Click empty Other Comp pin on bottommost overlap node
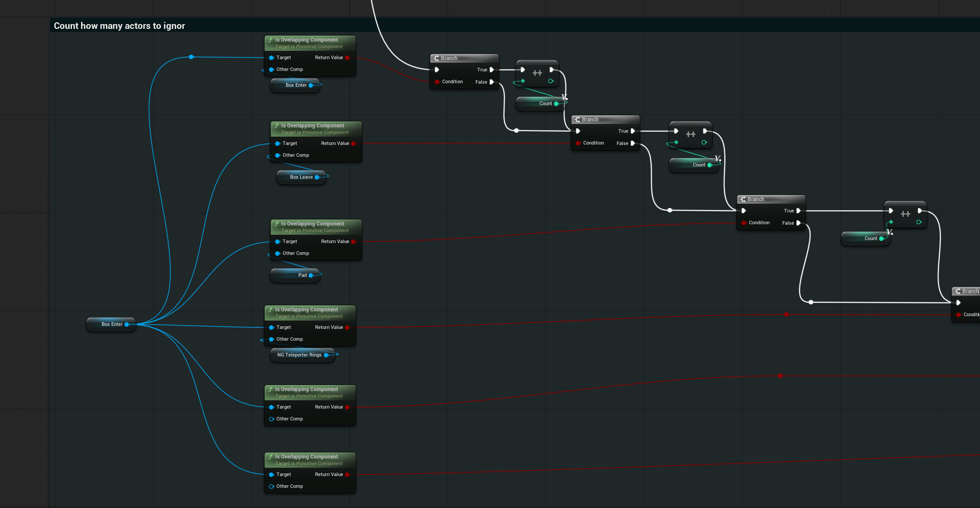Screen dimensions: 980x508 point(272,487)
